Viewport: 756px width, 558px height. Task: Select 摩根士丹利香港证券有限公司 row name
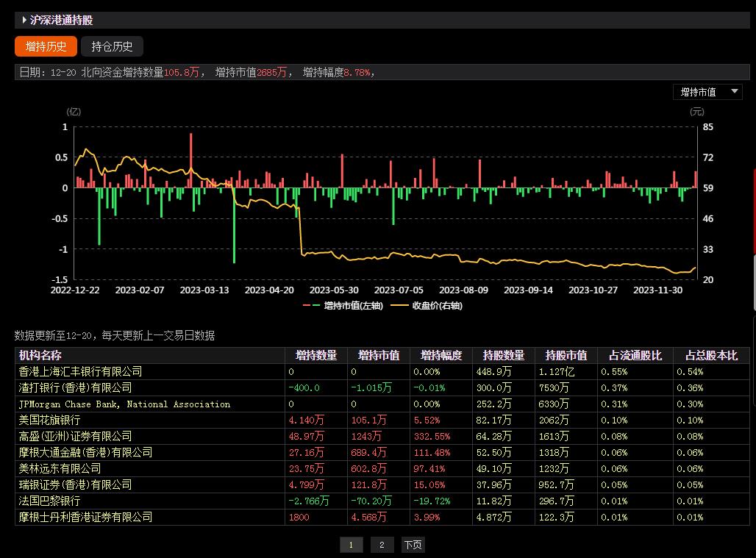pyautogui.click(x=85, y=517)
